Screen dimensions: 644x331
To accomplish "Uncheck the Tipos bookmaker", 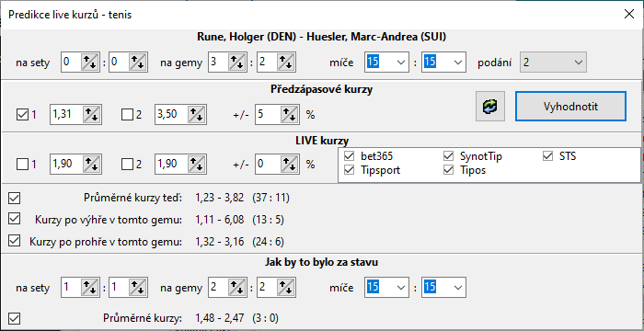I will pyautogui.click(x=448, y=170).
